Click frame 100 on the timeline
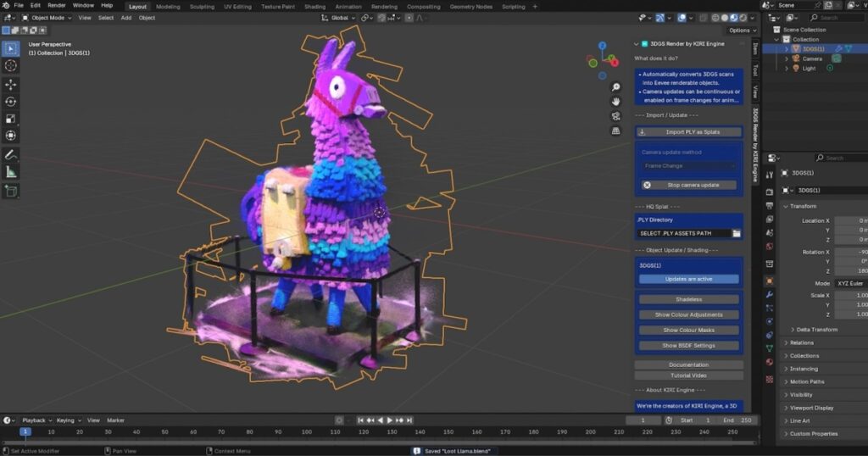This screenshot has width=868, height=456. point(307,432)
